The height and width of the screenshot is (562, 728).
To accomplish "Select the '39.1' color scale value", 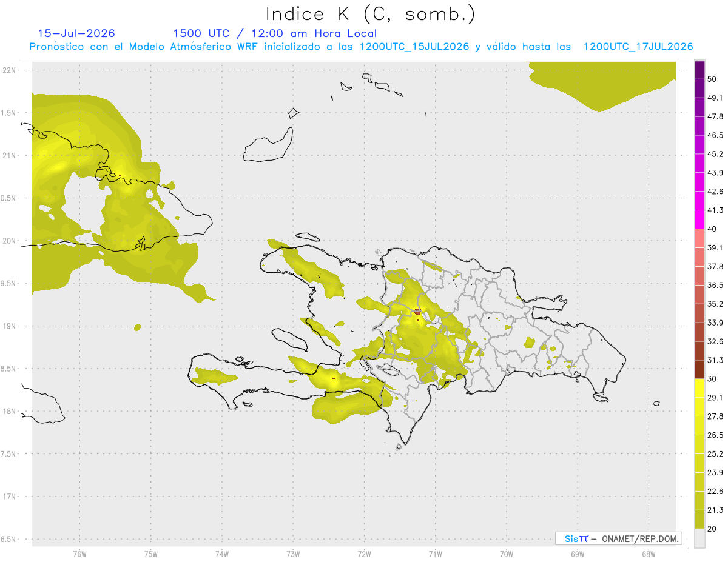I will [715, 248].
